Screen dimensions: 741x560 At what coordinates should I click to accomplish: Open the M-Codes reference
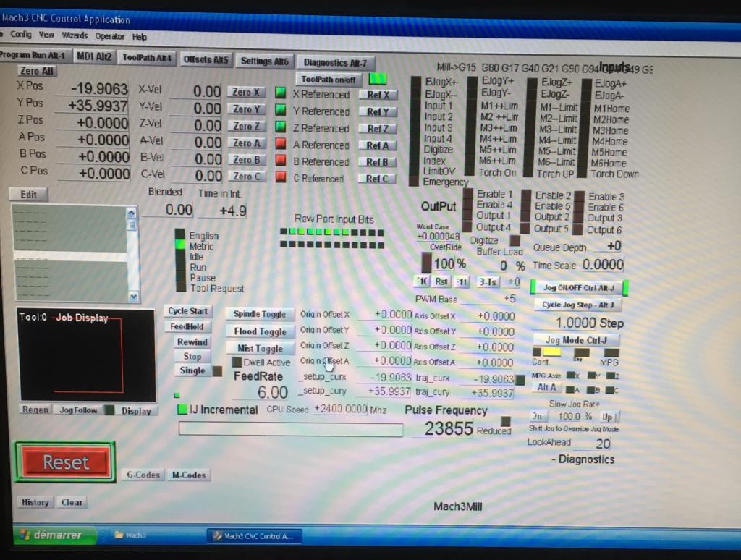point(189,475)
